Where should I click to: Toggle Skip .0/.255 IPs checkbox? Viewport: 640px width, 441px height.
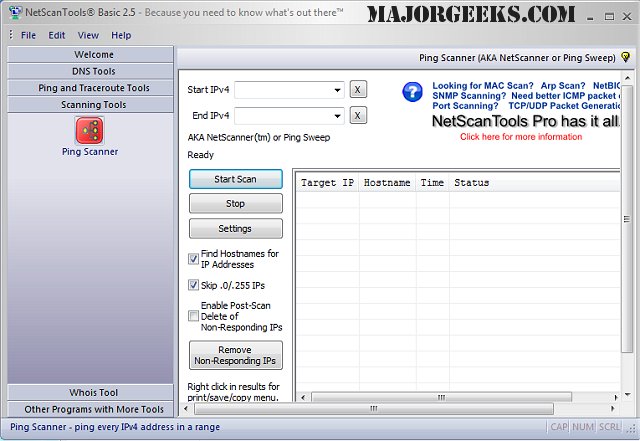tap(193, 285)
